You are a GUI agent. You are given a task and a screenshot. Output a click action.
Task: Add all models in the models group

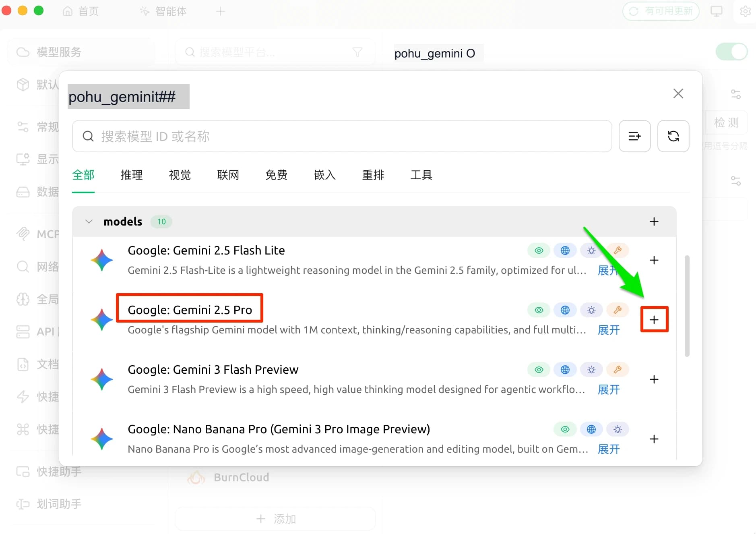pyautogui.click(x=654, y=221)
